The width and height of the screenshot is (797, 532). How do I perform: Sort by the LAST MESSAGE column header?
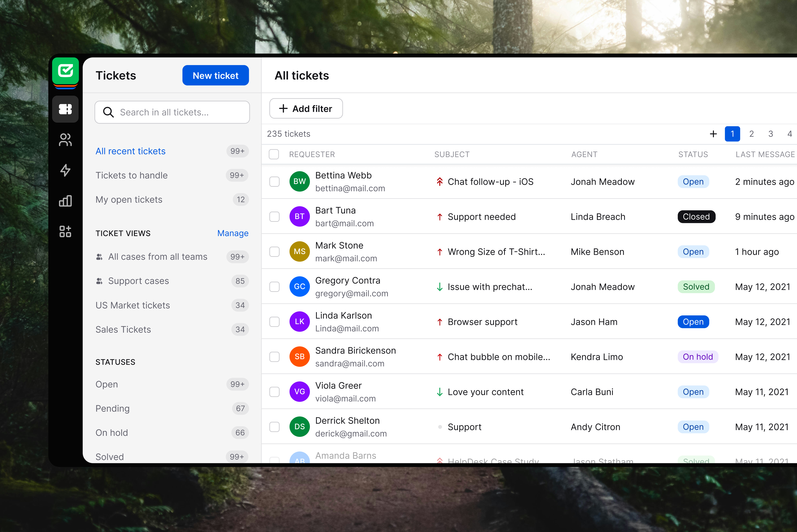point(765,154)
